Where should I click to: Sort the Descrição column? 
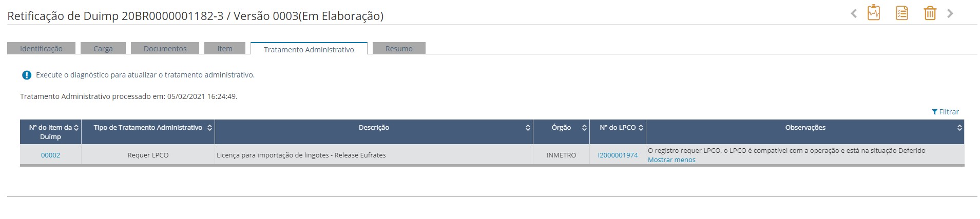click(528, 128)
